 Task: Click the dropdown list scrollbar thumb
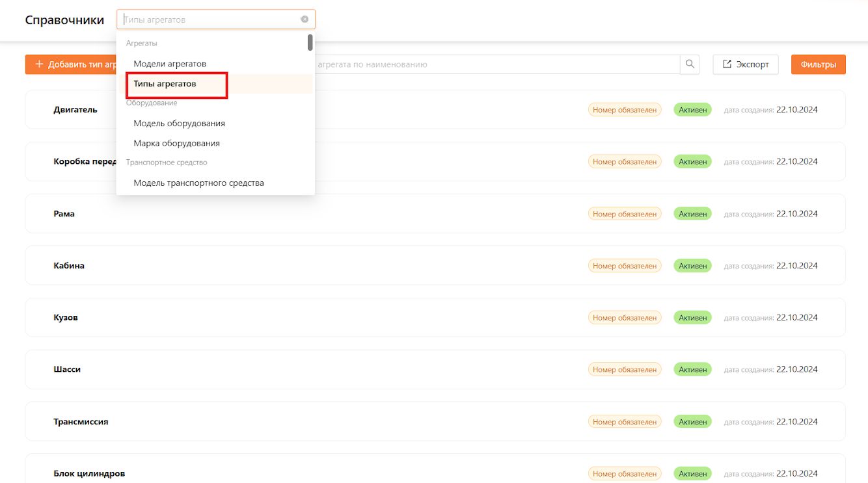point(310,42)
